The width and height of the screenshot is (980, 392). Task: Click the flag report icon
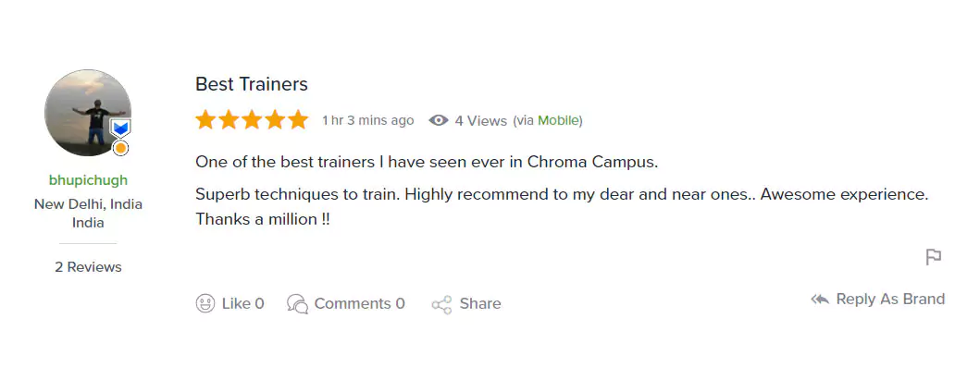tap(934, 257)
